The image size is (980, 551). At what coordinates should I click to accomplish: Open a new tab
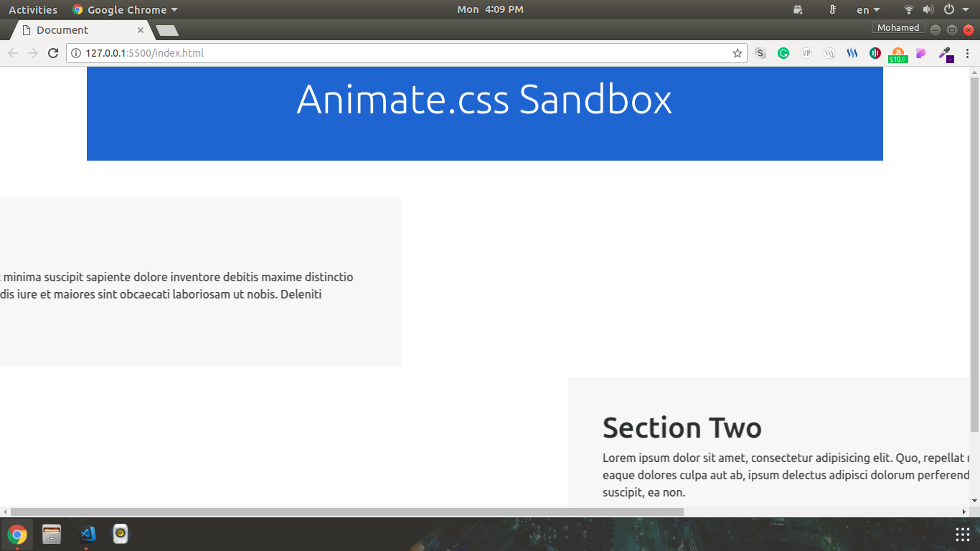pos(167,31)
